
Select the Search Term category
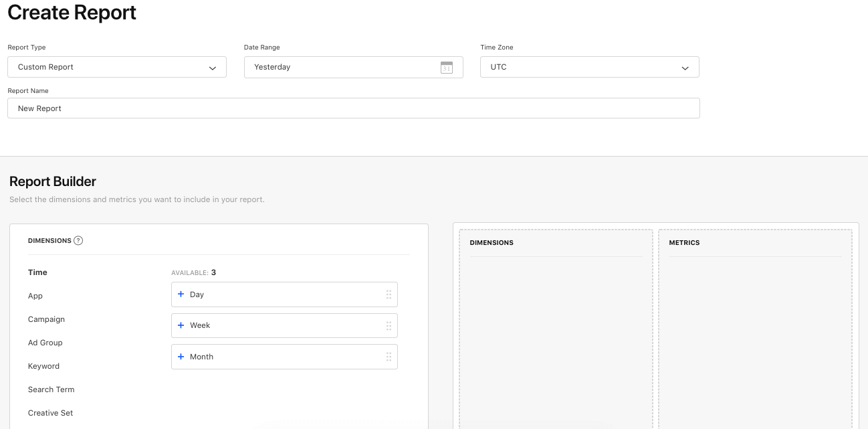click(x=51, y=390)
